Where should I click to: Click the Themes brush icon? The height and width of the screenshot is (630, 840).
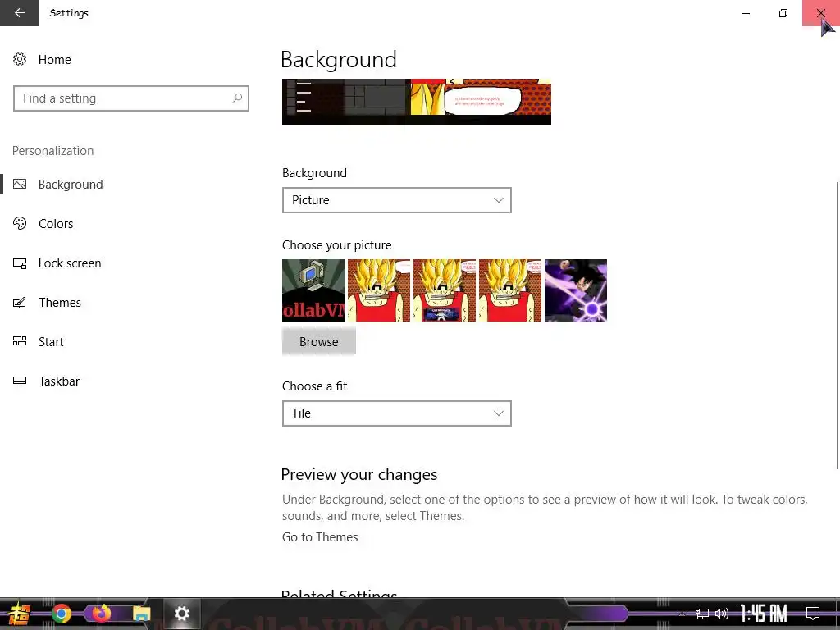pyautogui.click(x=20, y=303)
